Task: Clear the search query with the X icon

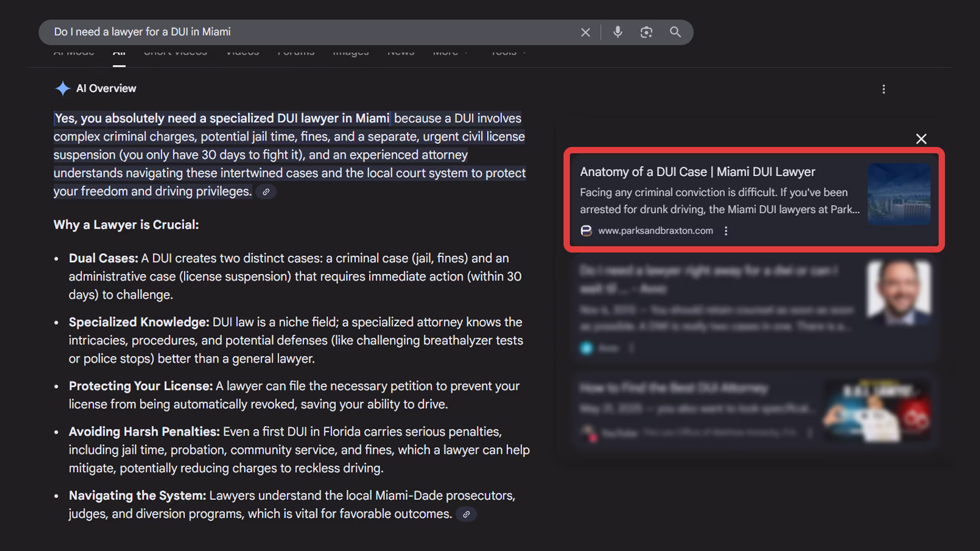Action: [585, 32]
